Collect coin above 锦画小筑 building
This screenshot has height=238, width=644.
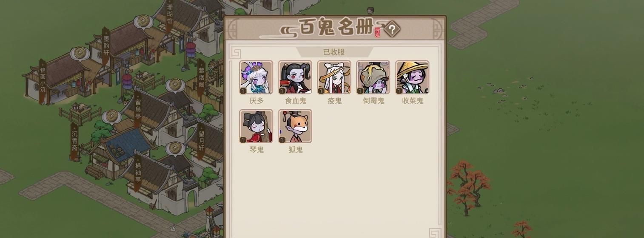click(x=80, y=53)
